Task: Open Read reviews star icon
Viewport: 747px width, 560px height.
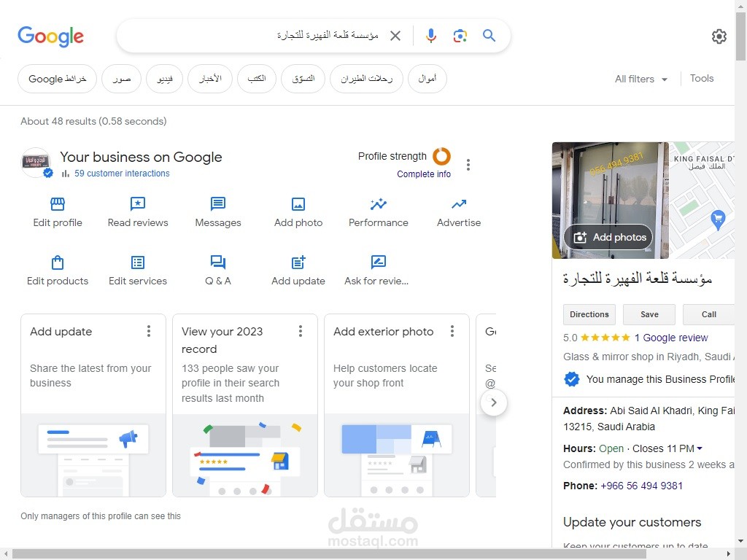Action: point(138,204)
